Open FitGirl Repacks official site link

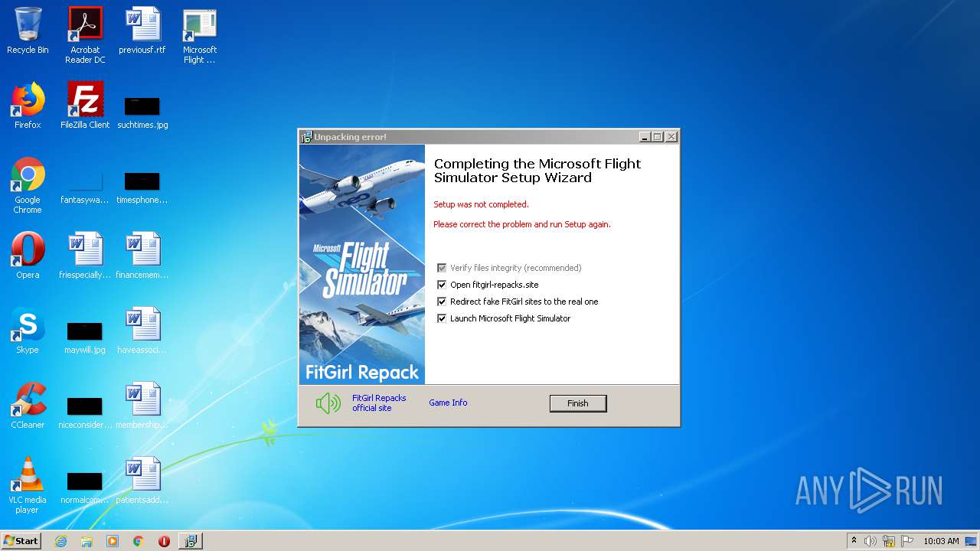pyautogui.click(x=379, y=403)
